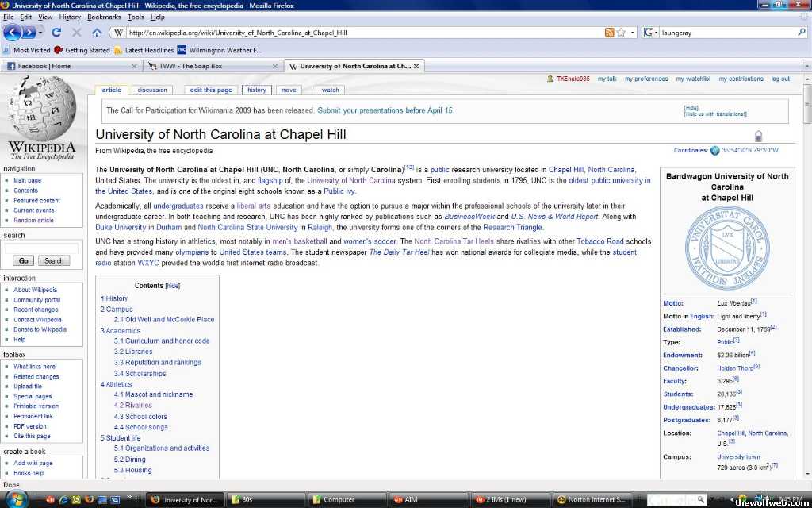Bookmark this page with the star icon

pyautogui.click(x=622, y=33)
